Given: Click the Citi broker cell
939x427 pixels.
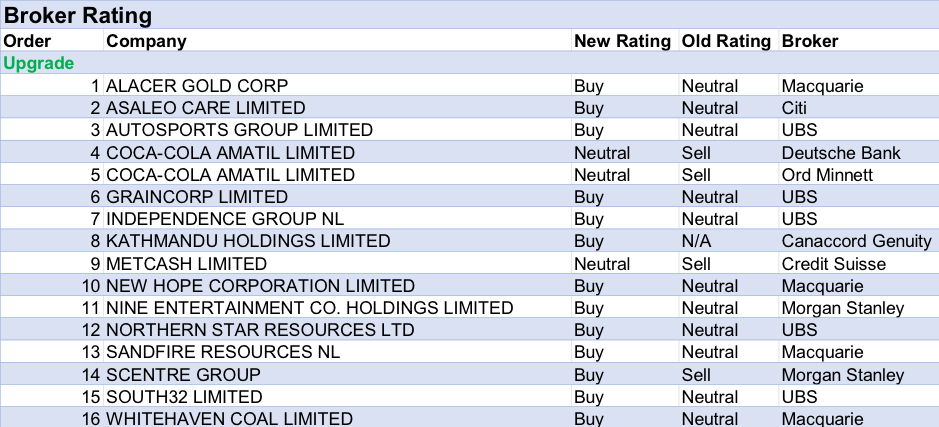Looking at the screenshot, I should (794, 108).
